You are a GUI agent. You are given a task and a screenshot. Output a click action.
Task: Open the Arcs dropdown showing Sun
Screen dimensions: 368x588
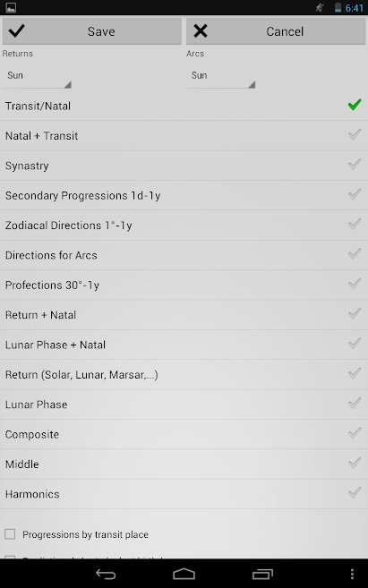221,76
